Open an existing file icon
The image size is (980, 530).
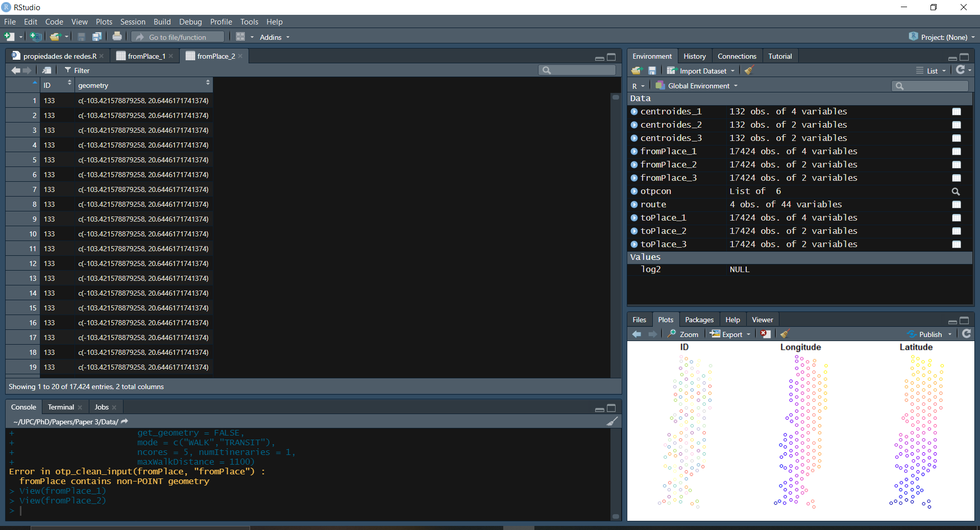[55, 36]
